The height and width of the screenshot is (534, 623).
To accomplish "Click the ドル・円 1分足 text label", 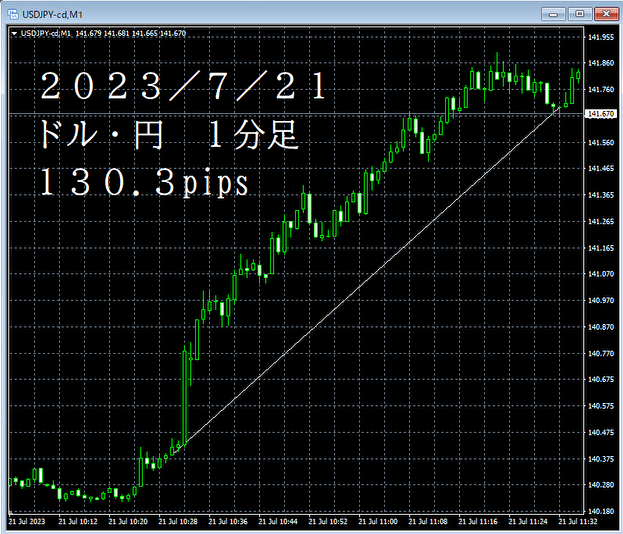I will pyautogui.click(x=168, y=135).
